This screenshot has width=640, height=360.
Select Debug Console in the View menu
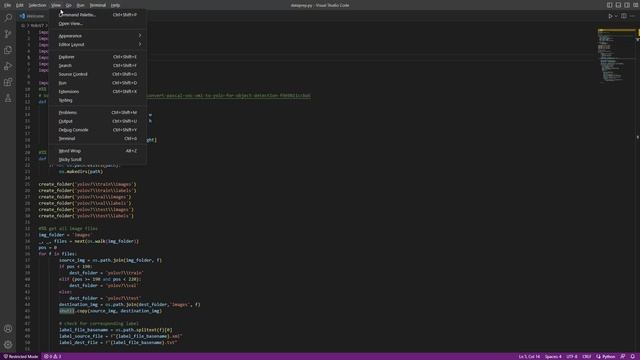tap(98, 130)
